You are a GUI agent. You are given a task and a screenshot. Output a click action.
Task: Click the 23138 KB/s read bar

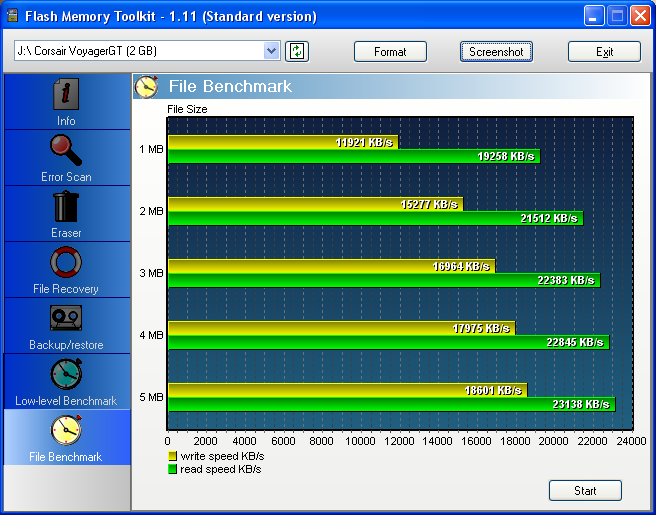(392, 404)
